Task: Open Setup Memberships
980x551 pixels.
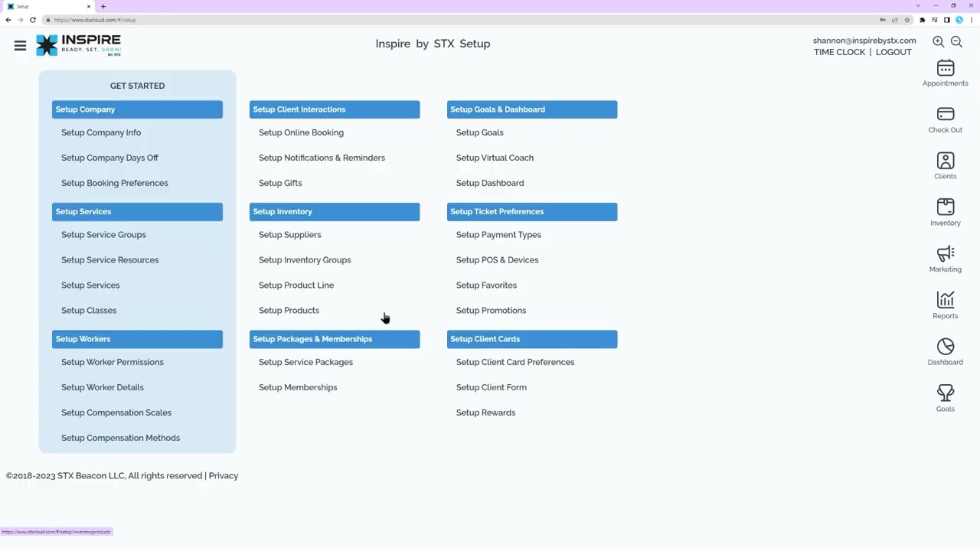Action: 298,387
